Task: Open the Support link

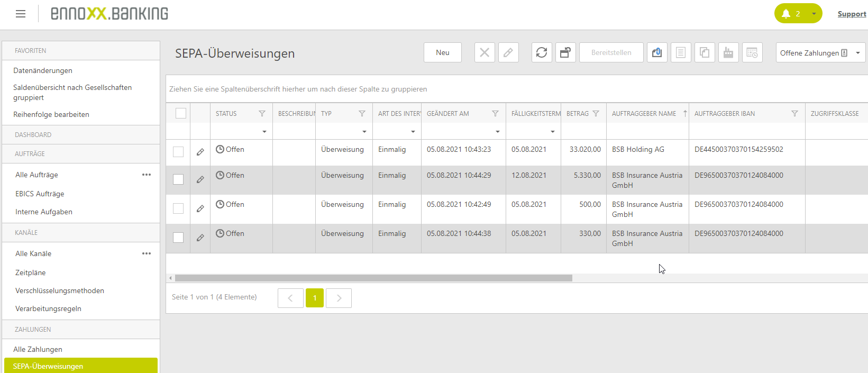Action: (852, 14)
